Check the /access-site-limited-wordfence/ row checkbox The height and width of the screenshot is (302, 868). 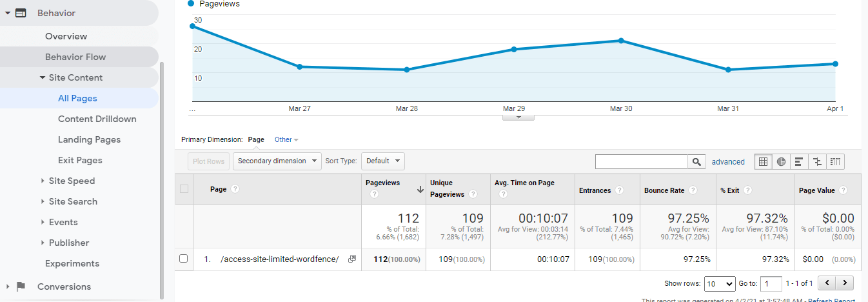pos(183,259)
